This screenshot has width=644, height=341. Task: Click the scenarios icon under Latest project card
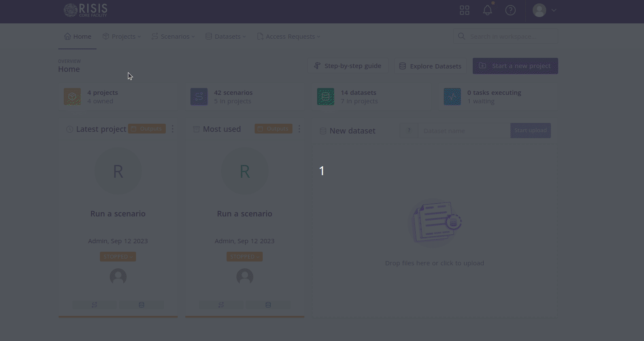(94, 304)
